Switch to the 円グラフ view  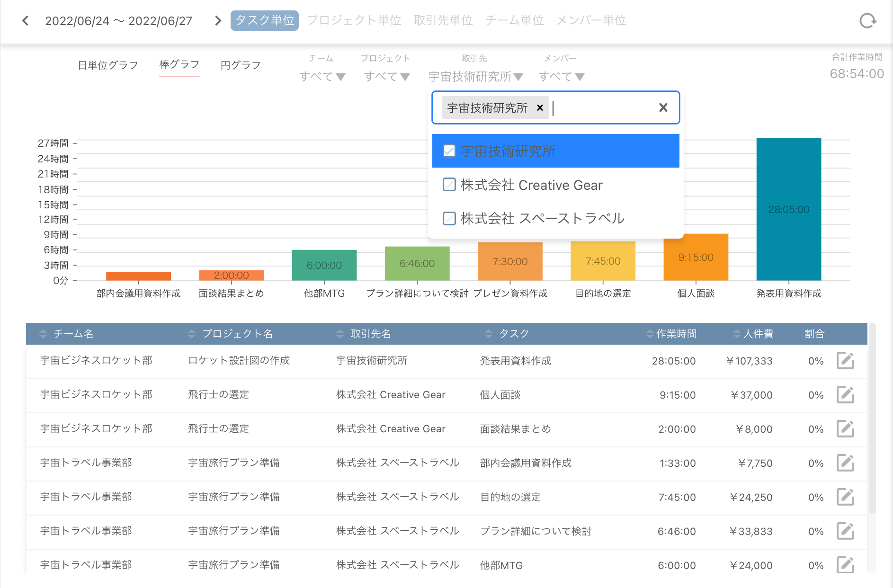click(x=240, y=65)
